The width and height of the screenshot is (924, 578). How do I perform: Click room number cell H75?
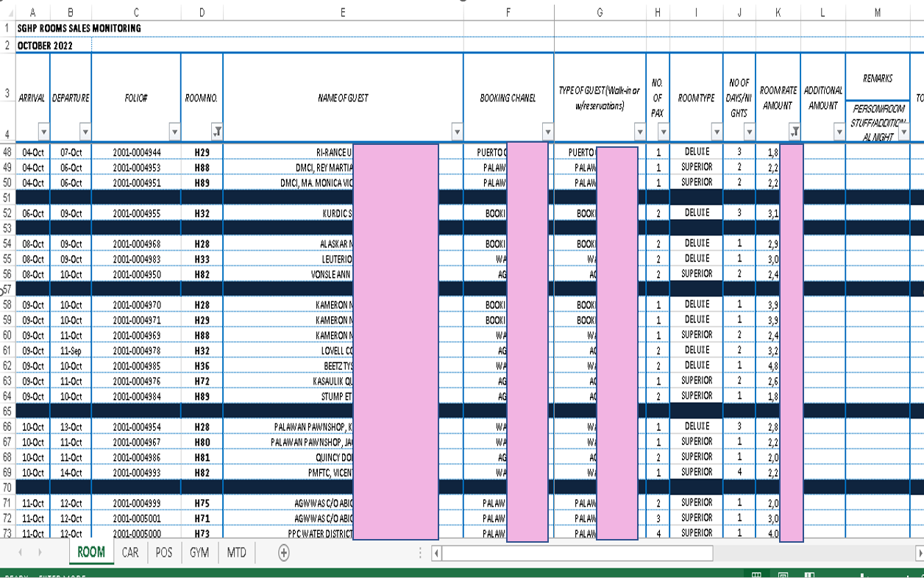(x=202, y=503)
